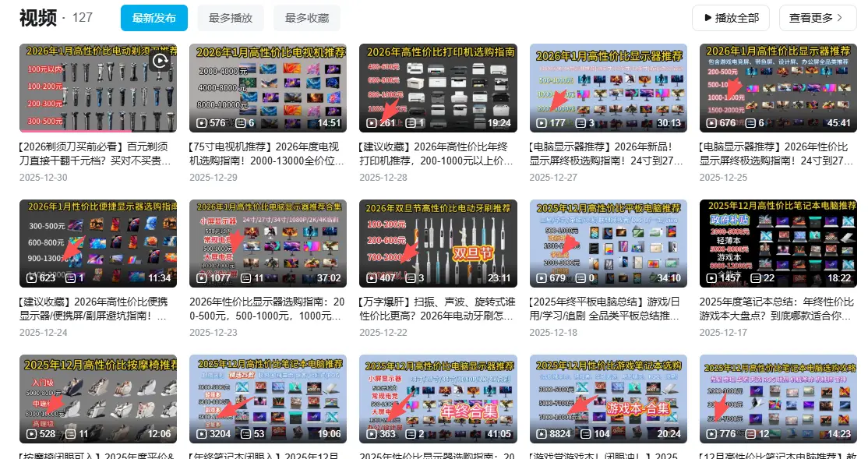Click the comment icon beside 6 on the 45:41 video

pyautogui.click(x=750, y=123)
